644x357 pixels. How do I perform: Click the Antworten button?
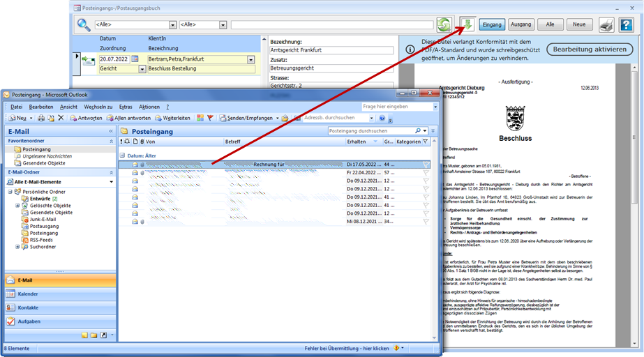pyautogui.click(x=86, y=118)
